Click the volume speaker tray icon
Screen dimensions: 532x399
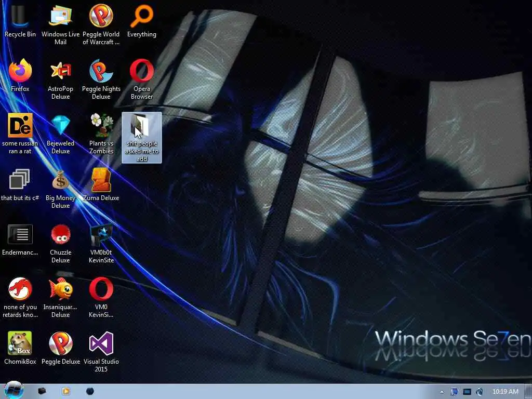coord(479,392)
